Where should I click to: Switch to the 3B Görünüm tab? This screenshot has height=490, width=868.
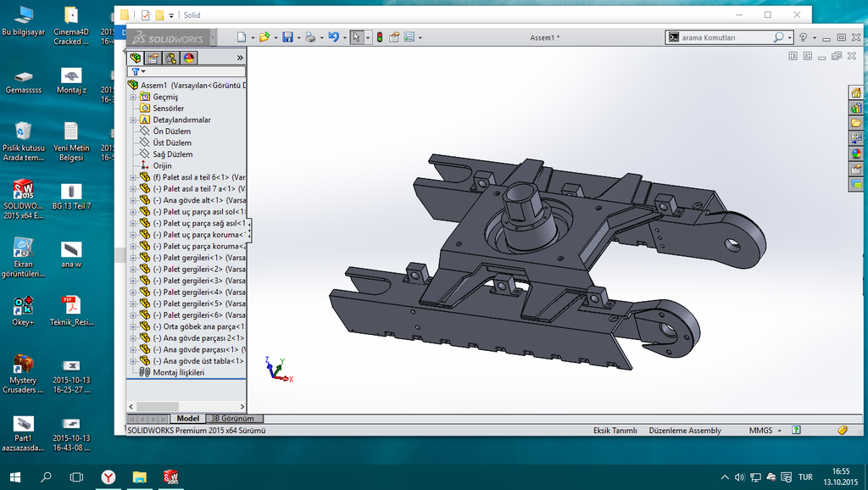(232, 419)
